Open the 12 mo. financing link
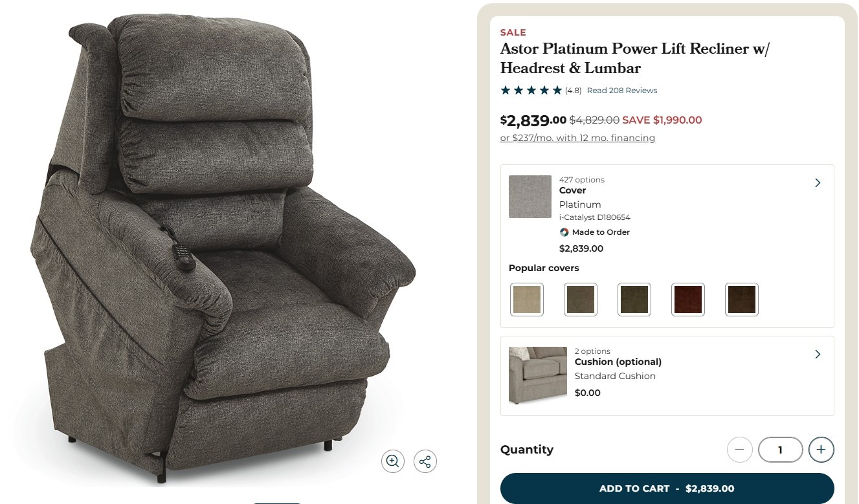 (577, 138)
